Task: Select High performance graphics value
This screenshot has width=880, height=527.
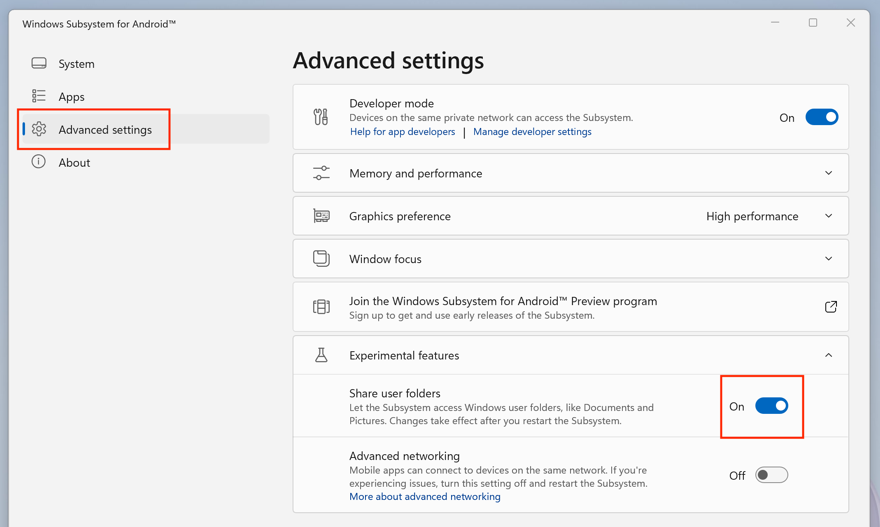Action: tap(752, 216)
